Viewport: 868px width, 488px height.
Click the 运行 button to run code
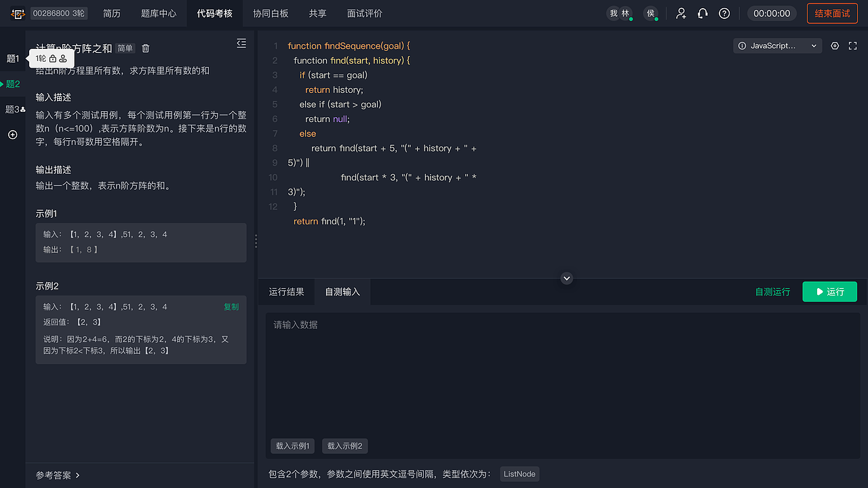tap(829, 291)
